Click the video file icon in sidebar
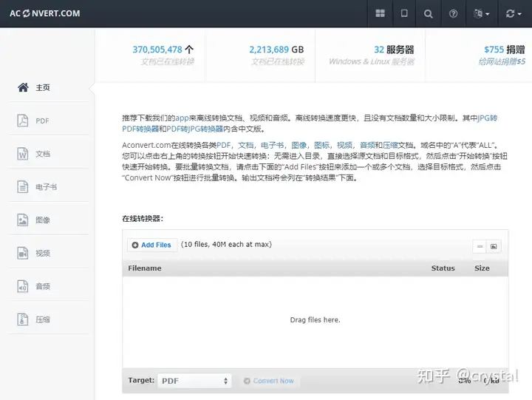 click(23, 253)
